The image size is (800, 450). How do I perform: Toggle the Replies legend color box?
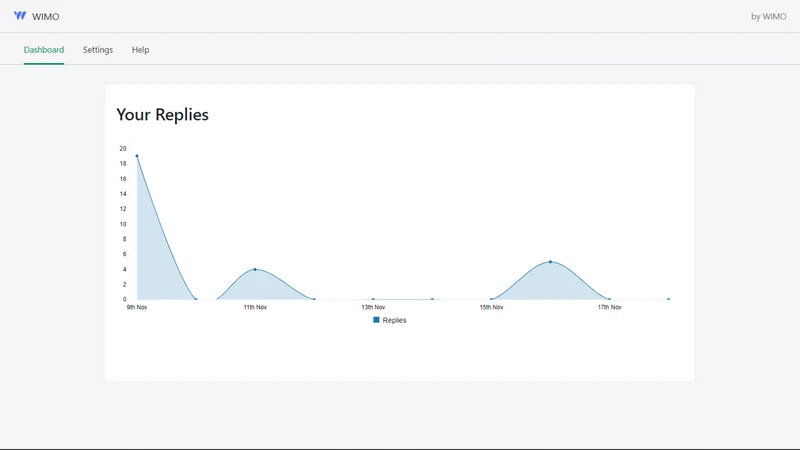point(377,320)
